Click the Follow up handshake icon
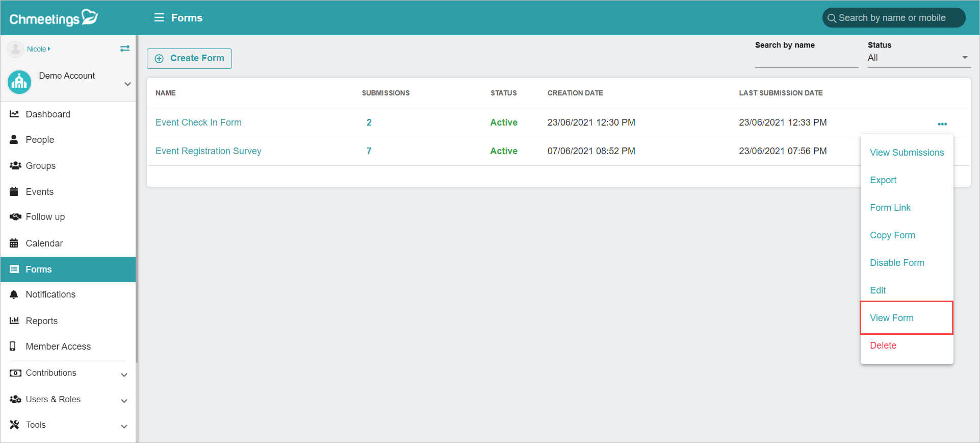 [x=15, y=216]
